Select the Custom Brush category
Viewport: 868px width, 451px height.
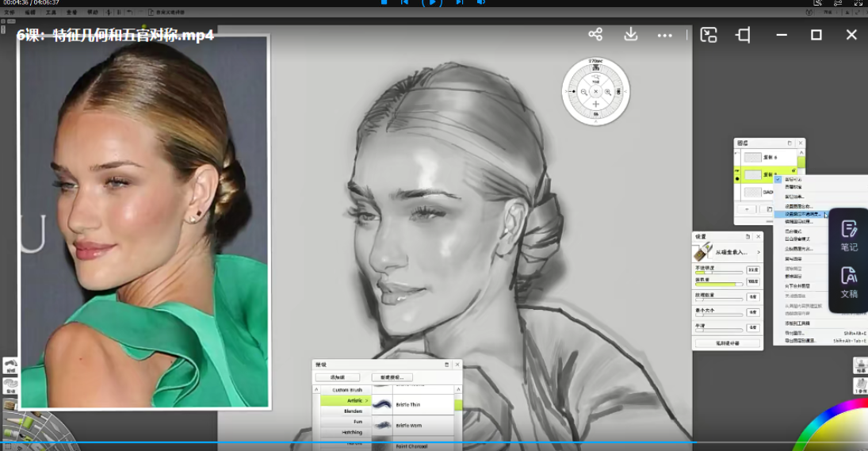pos(347,390)
